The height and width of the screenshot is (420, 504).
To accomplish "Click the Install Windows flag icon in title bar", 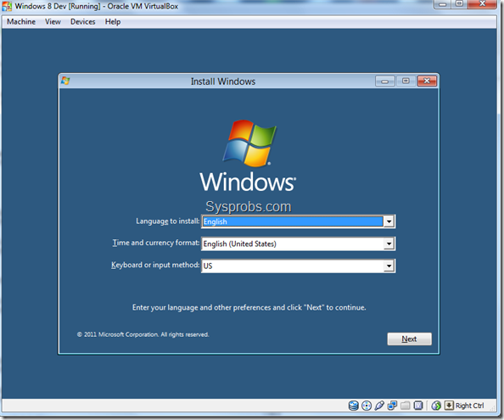I will click(x=65, y=81).
